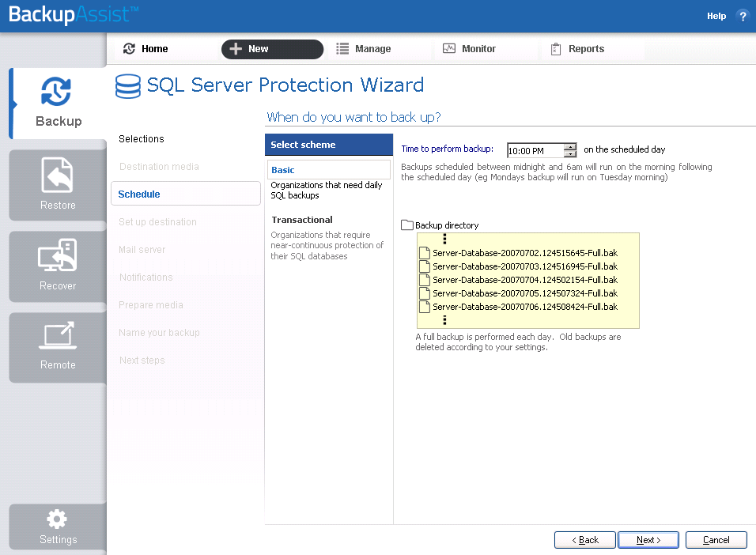Click 'Organizations that need daily SQL backups' description
756x555 pixels.
[327, 190]
